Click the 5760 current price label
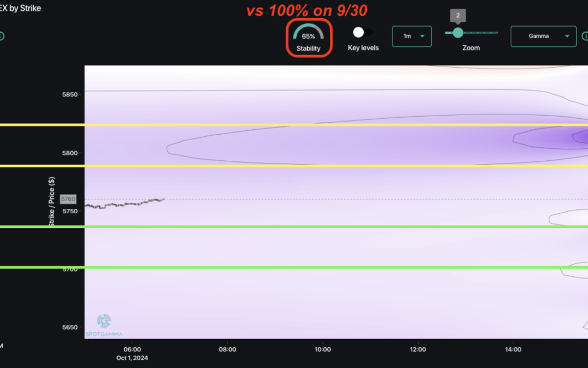Screen dimensions: 588x368 click(x=68, y=199)
